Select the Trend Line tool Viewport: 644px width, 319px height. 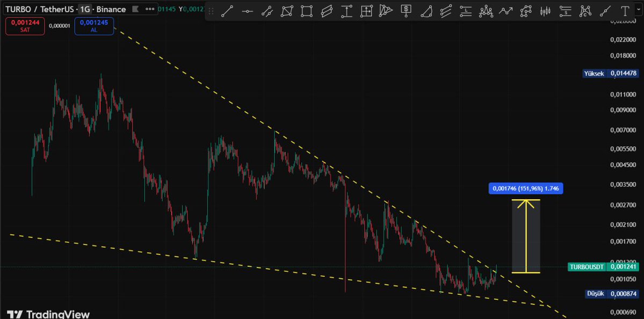227,11
